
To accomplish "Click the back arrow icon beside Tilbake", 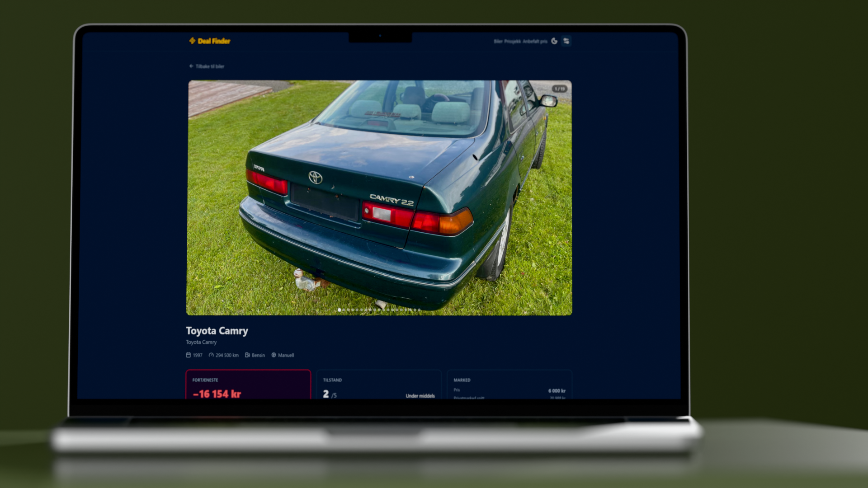I will [x=191, y=66].
